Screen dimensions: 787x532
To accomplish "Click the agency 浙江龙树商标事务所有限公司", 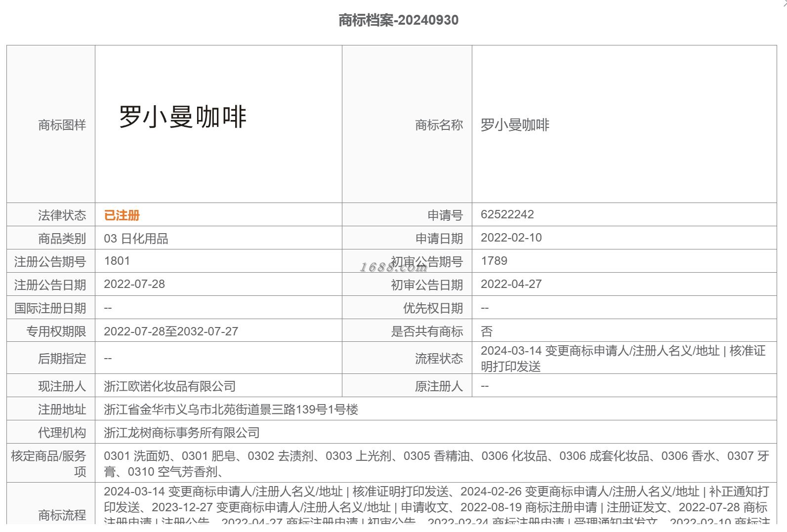I will click(182, 433).
